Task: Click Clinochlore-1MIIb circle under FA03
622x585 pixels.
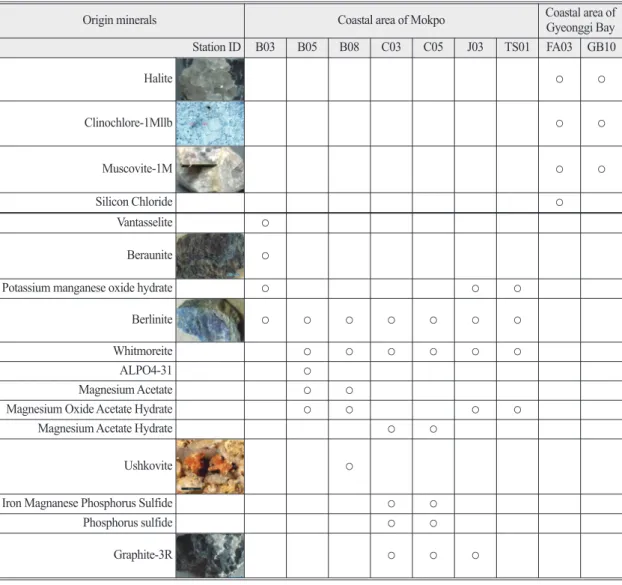Action: tap(559, 123)
